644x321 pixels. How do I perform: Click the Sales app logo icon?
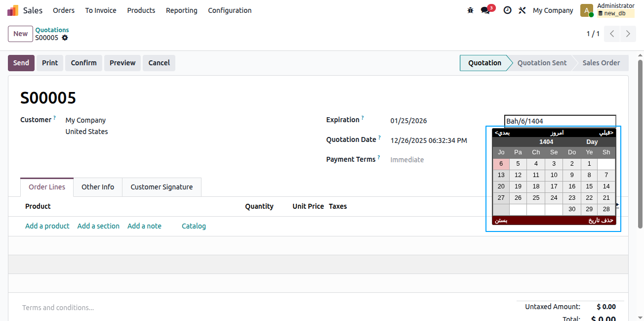(13, 10)
